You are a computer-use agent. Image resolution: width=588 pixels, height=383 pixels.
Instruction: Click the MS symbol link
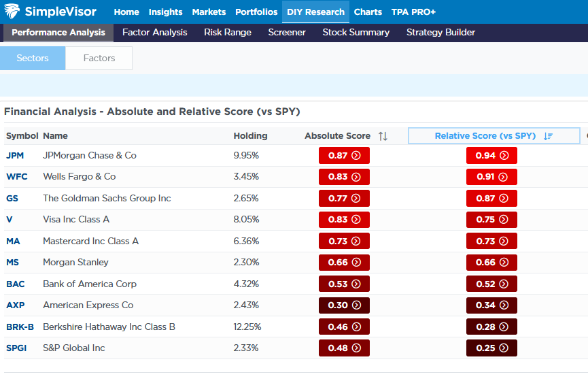[x=12, y=262]
